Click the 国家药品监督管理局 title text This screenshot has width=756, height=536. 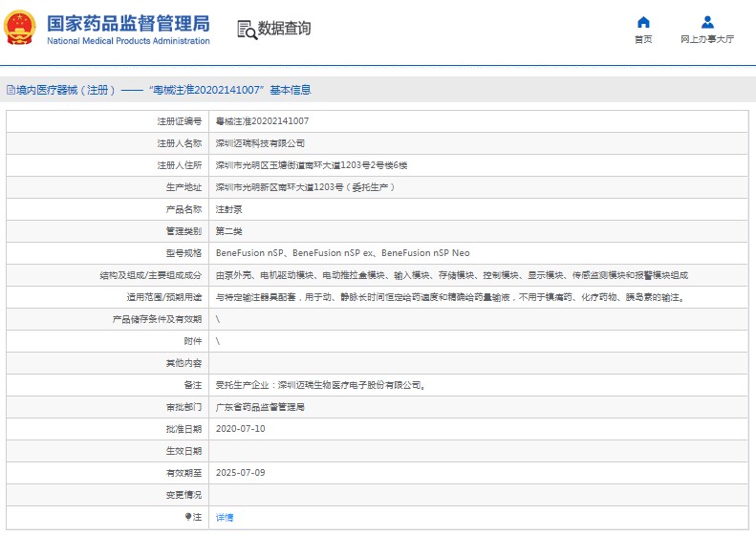pos(127,23)
